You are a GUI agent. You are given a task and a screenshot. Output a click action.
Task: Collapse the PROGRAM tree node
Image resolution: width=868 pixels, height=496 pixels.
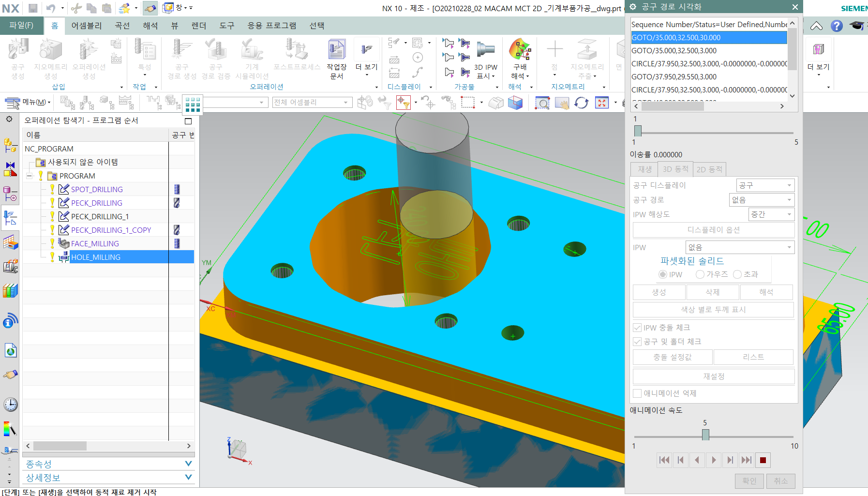tap(29, 176)
